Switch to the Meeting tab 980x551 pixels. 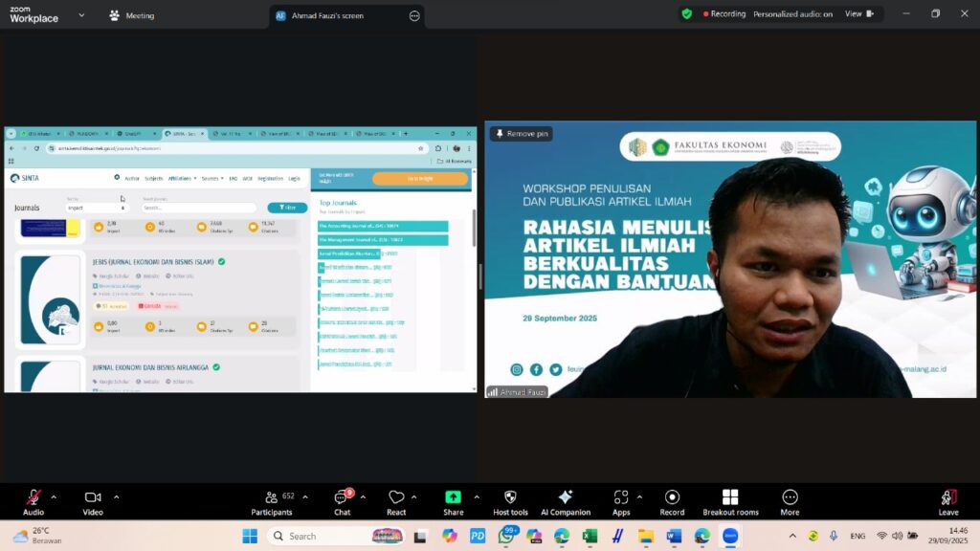click(132, 15)
